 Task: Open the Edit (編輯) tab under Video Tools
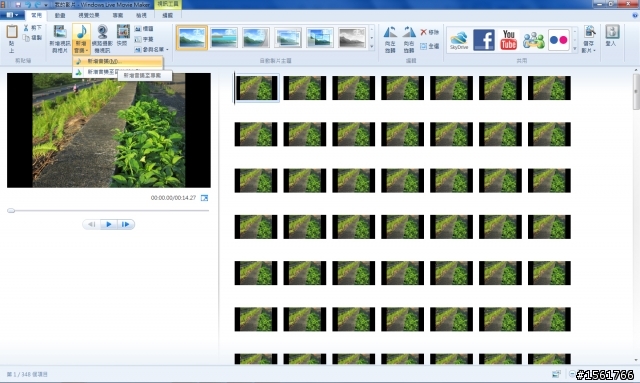coord(168,15)
